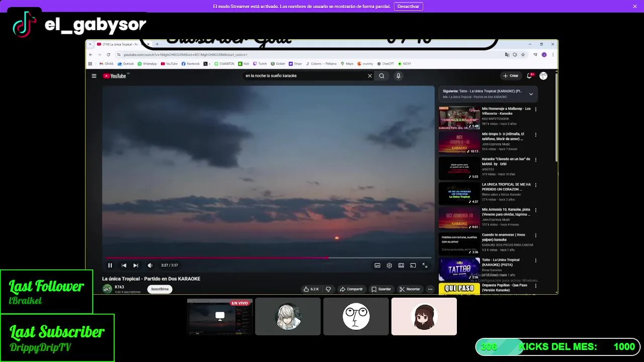This screenshot has height=362, width=644.
Task: Switch the player to theater mode
Action: [x=401, y=265]
